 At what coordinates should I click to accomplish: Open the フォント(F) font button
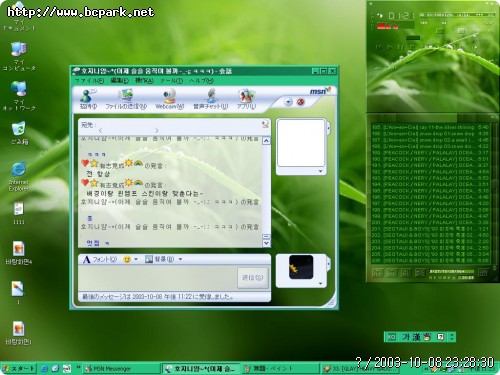[x=100, y=259]
